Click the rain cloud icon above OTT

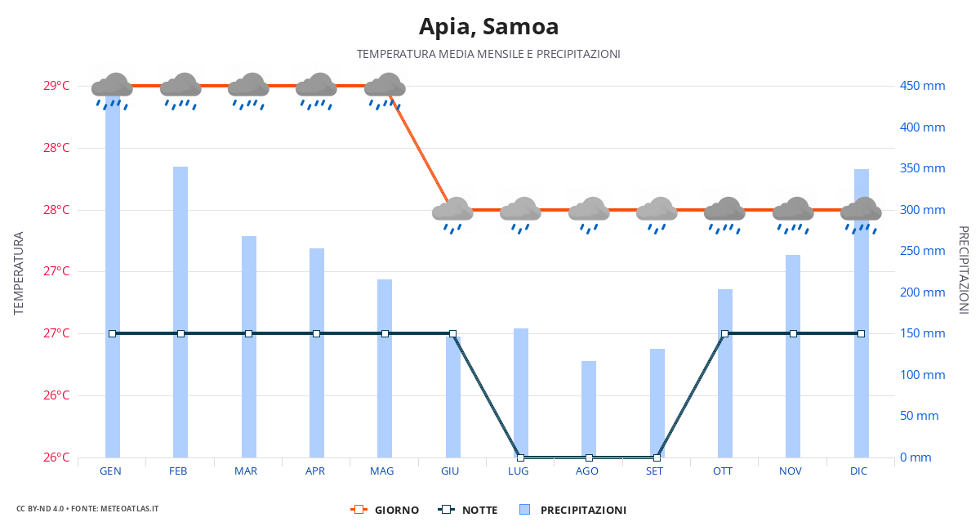click(724, 214)
